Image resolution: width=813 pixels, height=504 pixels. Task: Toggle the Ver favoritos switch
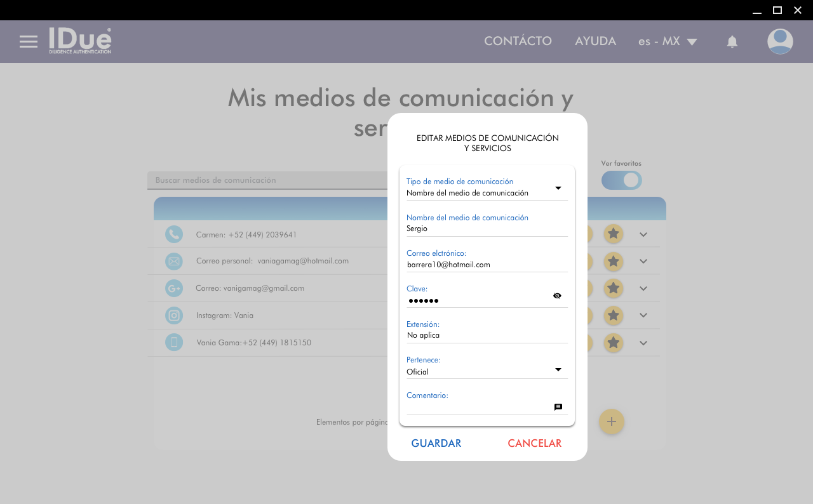pyautogui.click(x=622, y=180)
